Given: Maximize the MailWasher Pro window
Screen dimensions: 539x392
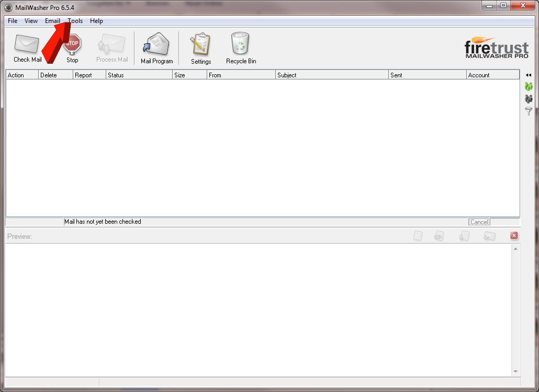Looking at the screenshot, I should pos(503,6).
